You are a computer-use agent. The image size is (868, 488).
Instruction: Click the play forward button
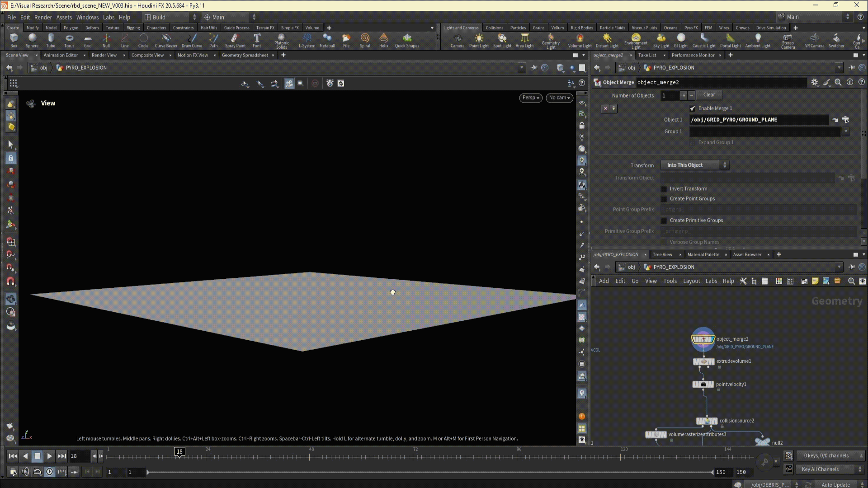[50, 456]
